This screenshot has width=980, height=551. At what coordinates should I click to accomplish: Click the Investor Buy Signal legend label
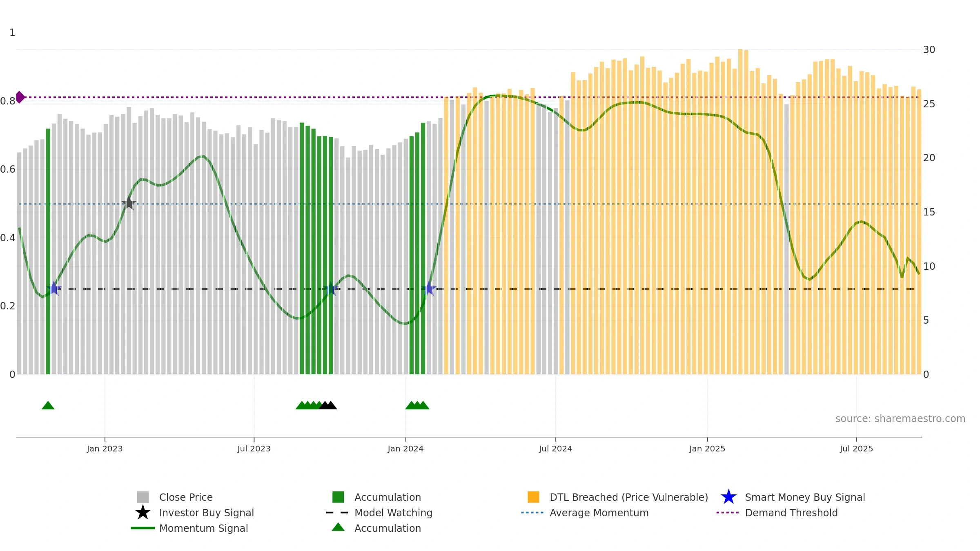point(207,513)
